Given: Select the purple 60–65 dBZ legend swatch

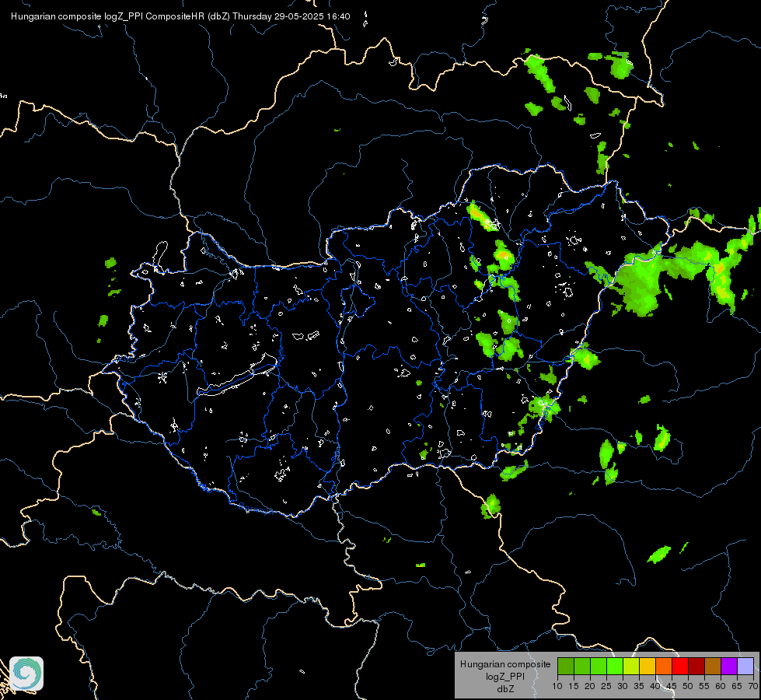Looking at the screenshot, I should point(729,666).
